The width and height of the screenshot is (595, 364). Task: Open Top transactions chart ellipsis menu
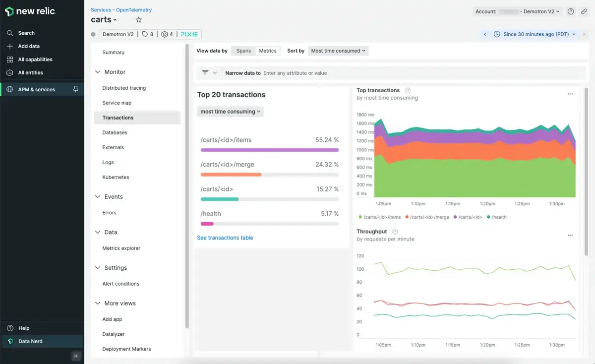coord(570,94)
